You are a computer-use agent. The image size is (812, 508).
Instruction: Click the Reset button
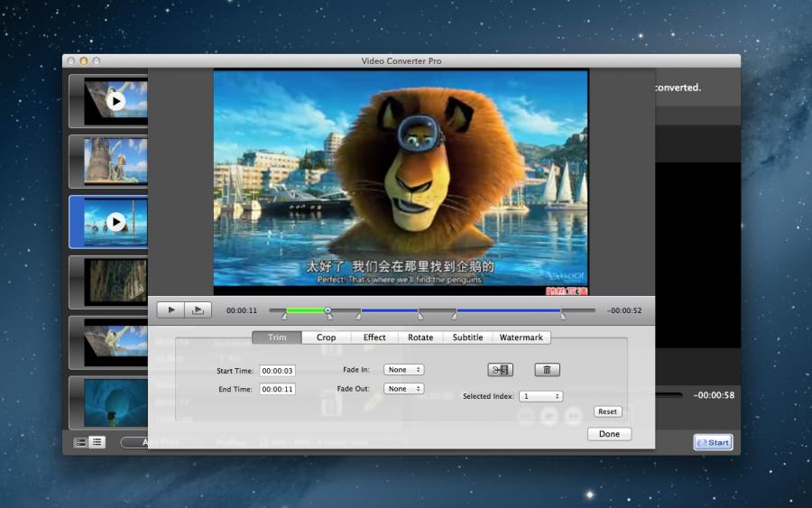tap(607, 411)
